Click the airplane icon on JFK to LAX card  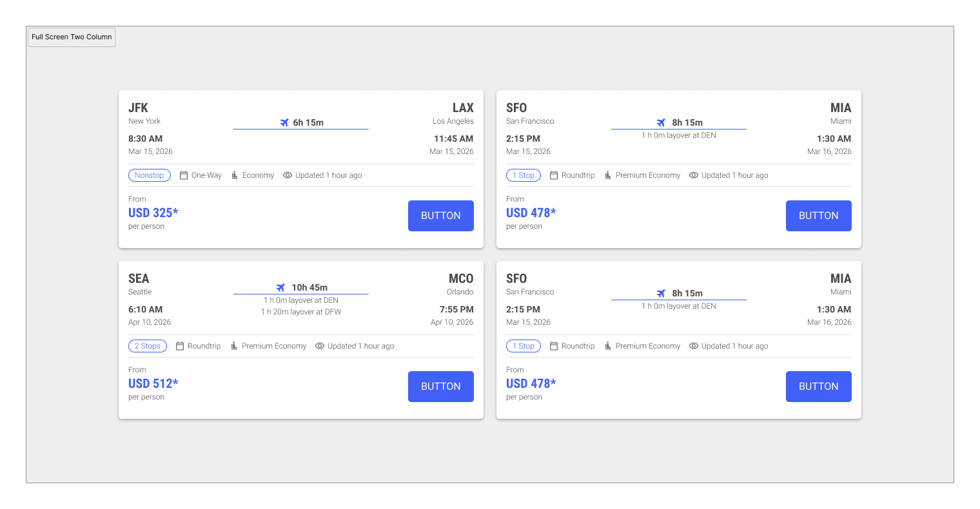284,122
